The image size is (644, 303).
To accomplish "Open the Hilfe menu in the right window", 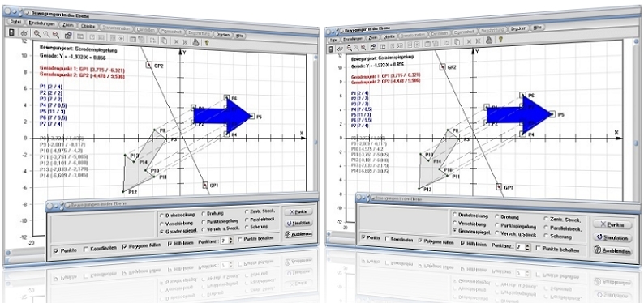I will (x=537, y=28).
